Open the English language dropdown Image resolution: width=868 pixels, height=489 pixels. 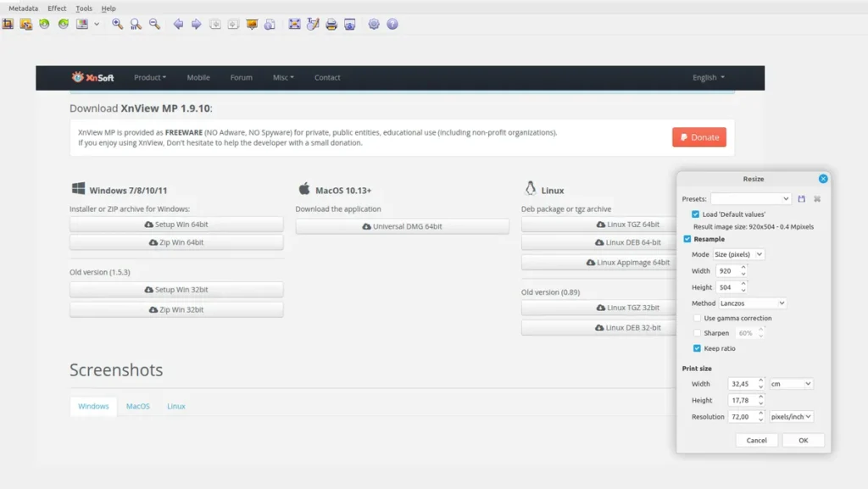point(709,77)
